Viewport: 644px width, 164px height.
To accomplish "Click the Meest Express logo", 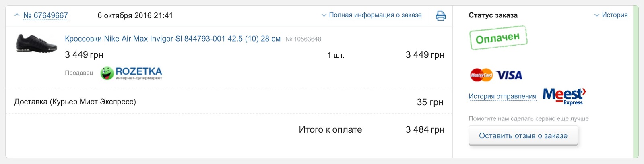I will click(x=564, y=96).
